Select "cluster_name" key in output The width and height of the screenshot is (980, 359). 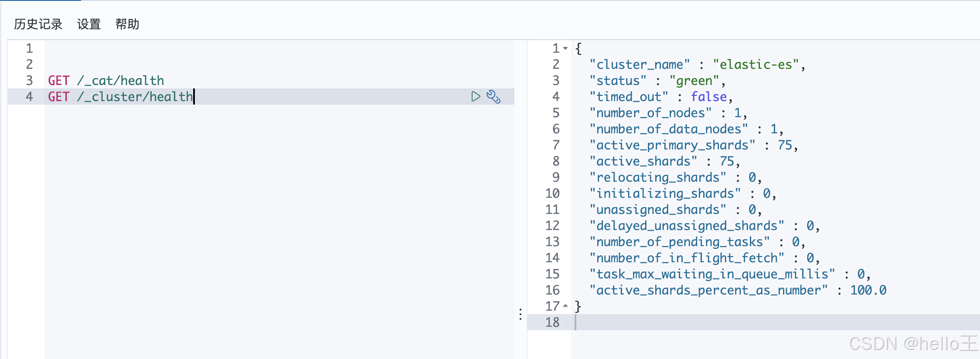click(x=640, y=64)
